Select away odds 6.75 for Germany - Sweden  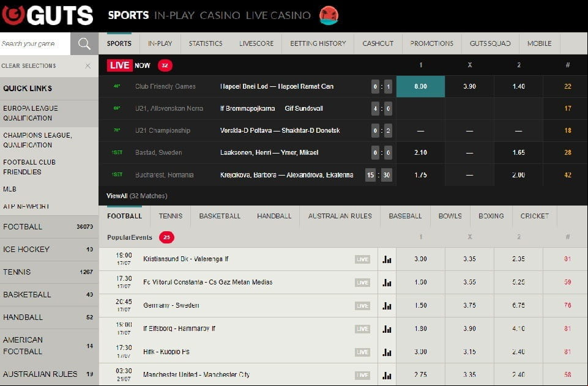[x=519, y=306]
